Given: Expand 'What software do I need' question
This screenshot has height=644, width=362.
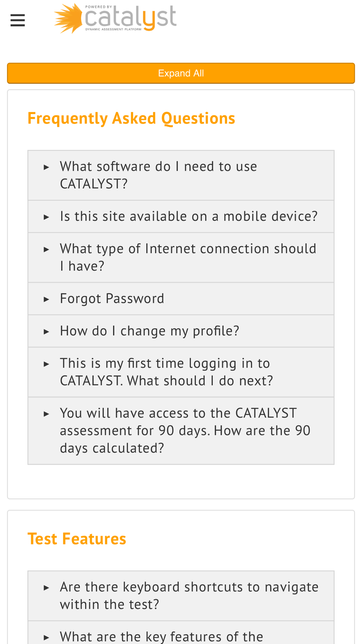Looking at the screenshot, I should click(181, 175).
